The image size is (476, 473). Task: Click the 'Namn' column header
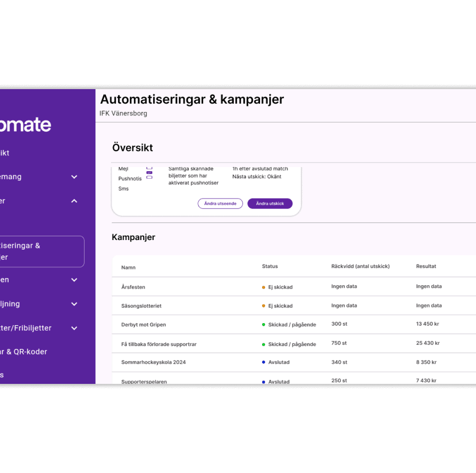coord(128,267)
